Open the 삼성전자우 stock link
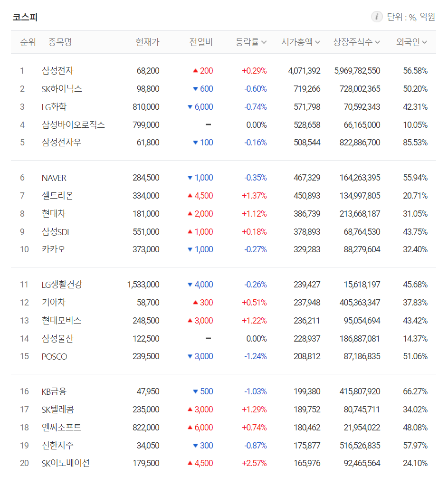The image size is (448, 486). click(x=61, y=143)
